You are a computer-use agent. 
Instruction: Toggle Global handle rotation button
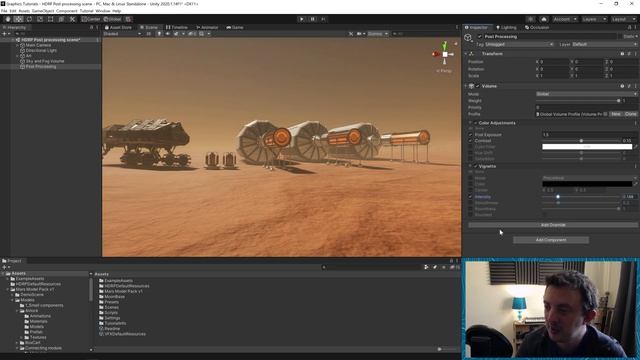[112, 19]
